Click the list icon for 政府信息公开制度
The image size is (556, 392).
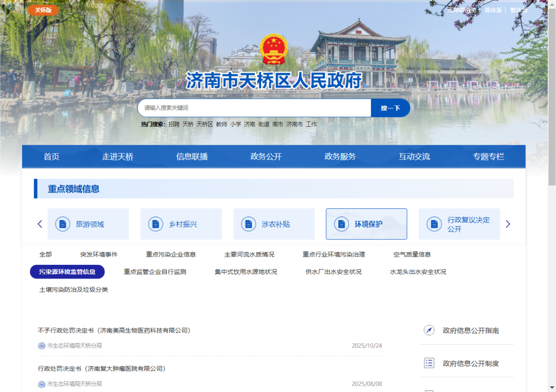pos(429,363)
